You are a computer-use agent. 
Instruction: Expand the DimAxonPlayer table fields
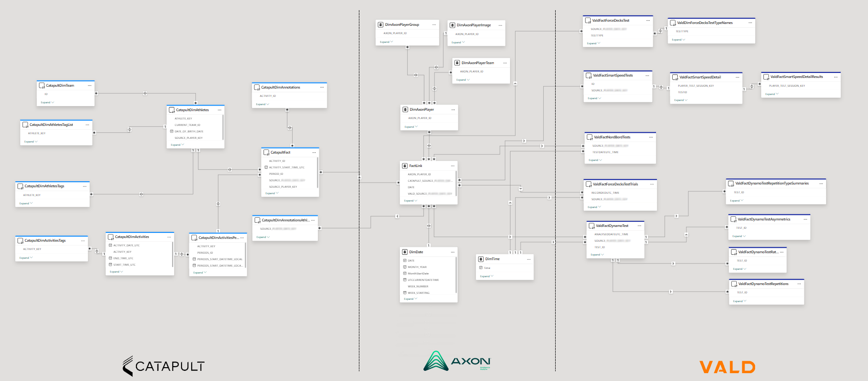[x=411, y=127]
